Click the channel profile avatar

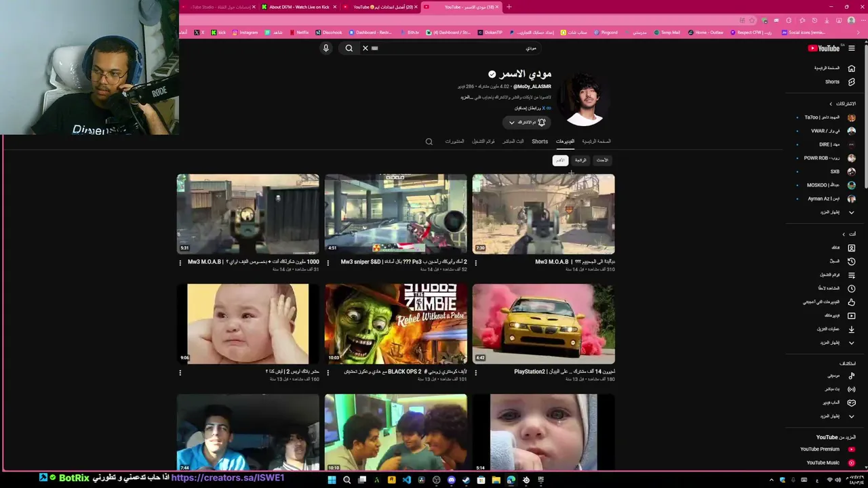[x=585, y=99]
